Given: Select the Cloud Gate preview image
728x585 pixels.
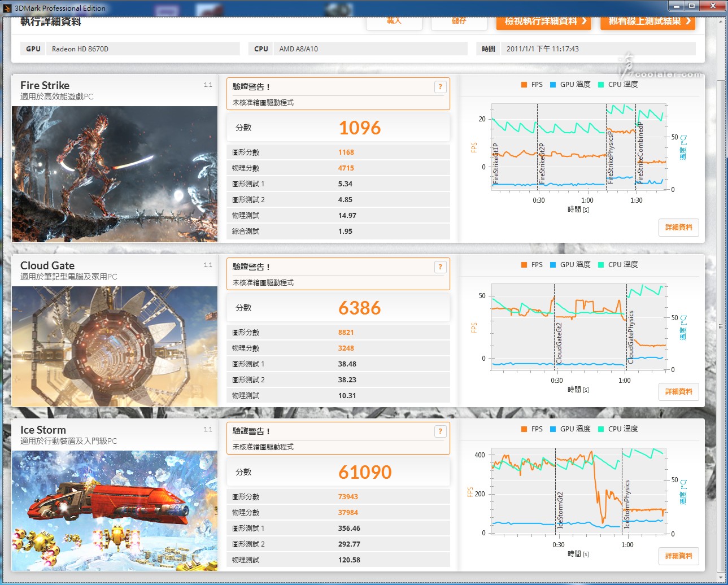Looking at the screenshot, I should tap(115, 346).
